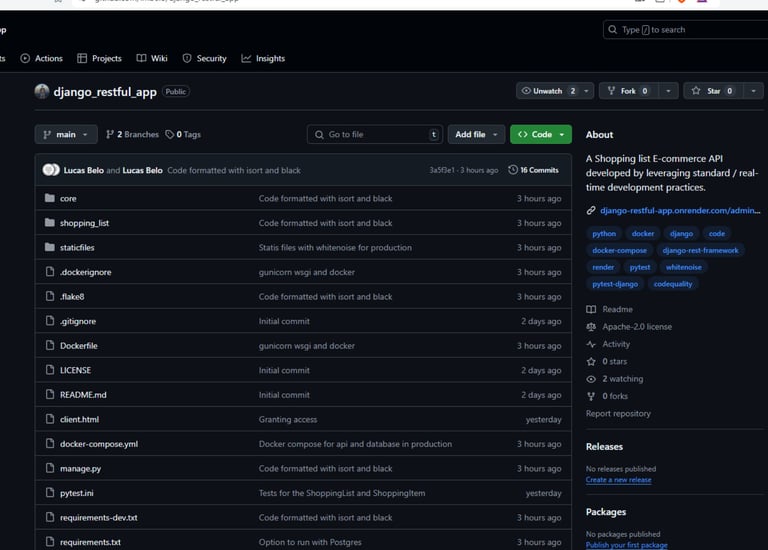Open the .dockerignore file

(85, 272)
